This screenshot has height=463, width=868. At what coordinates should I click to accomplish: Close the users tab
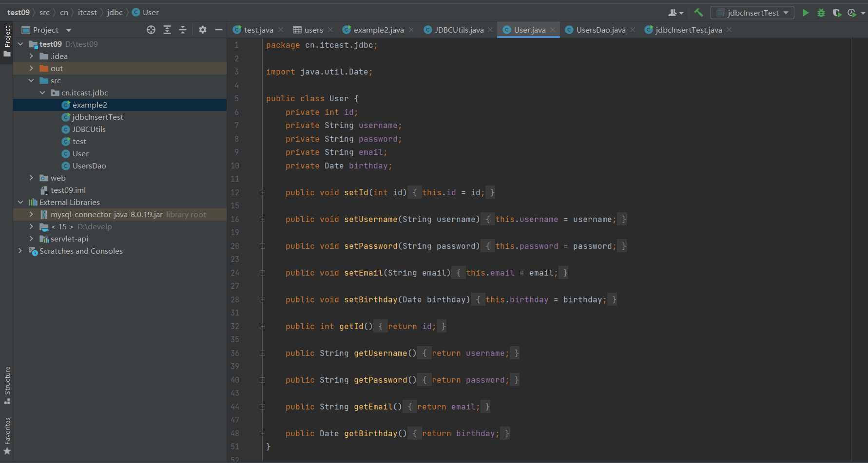click(x=330, y=30)
